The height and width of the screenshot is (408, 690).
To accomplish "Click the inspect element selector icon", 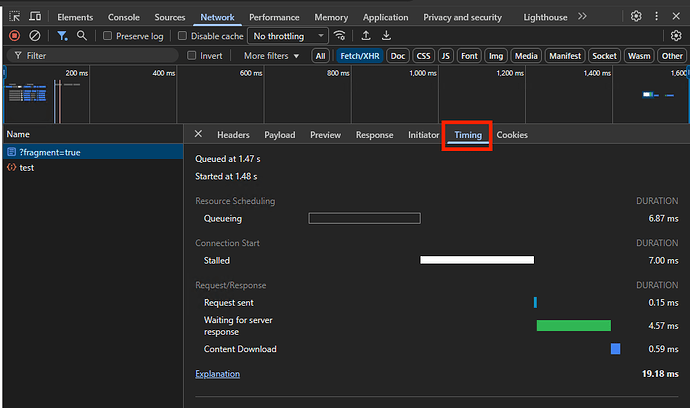I will (14, 17).
